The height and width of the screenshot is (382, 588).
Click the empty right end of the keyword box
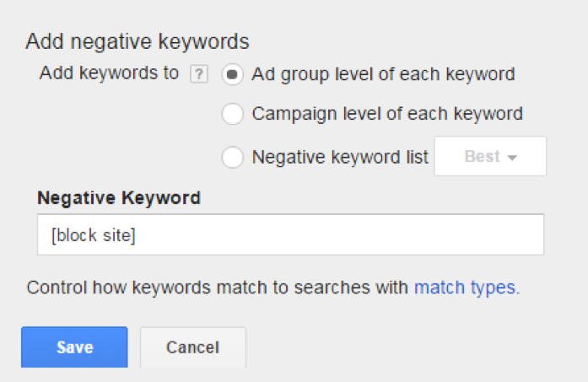[x=488, y=234]
